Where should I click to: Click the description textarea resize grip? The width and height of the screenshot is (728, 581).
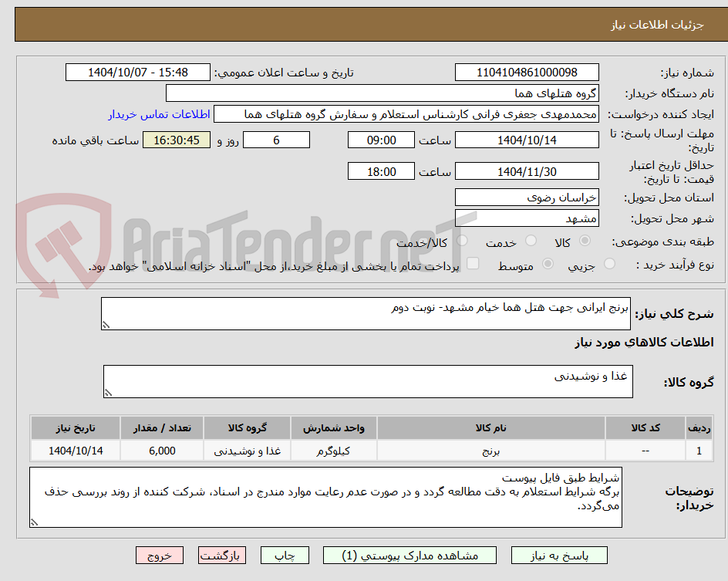click(x=106, y=325)
